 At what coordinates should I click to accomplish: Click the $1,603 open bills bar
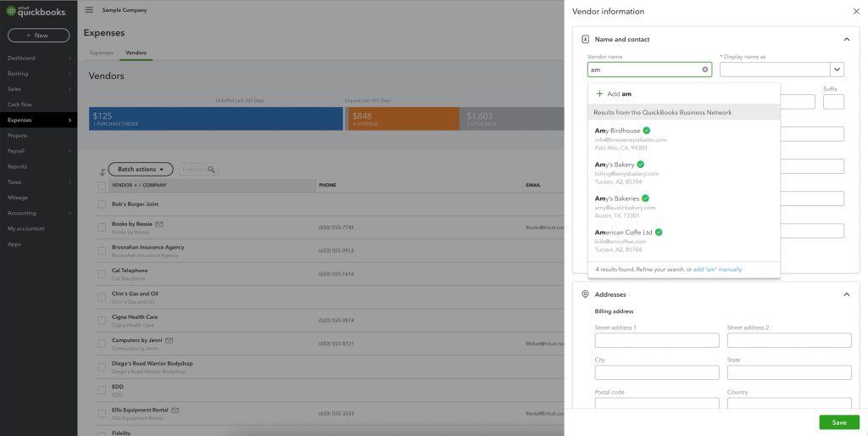(x=511, y=119)
